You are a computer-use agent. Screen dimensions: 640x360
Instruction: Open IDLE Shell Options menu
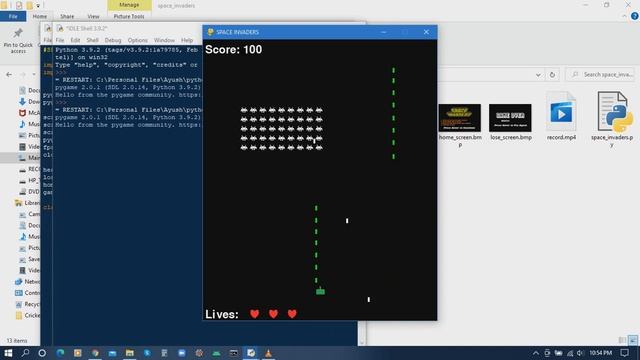coord(138,40)
